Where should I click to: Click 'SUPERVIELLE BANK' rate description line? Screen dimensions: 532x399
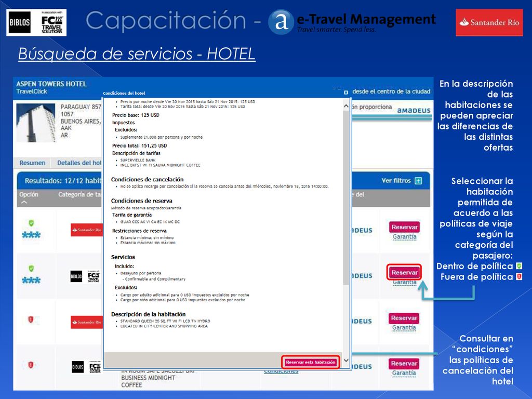pyautogui.click(x=138, y=160)
